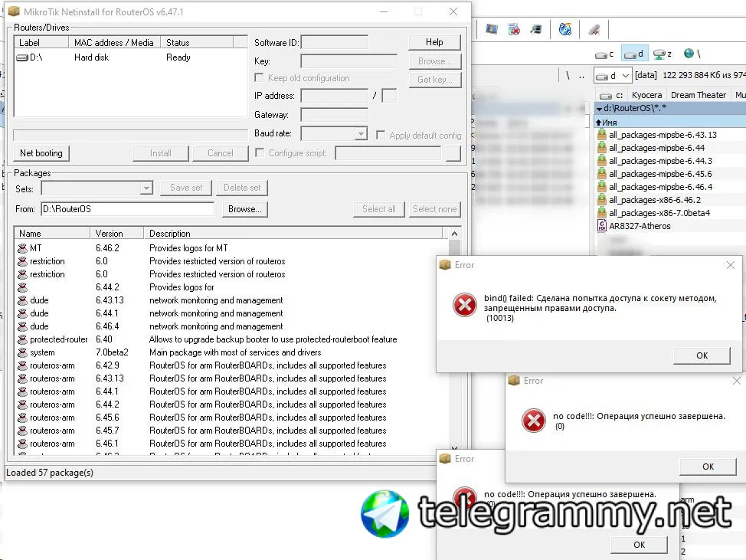The width and height of the screenshot is (746, 560).
Task: Switch to the c: folder tab
Action: coord(611,95)
